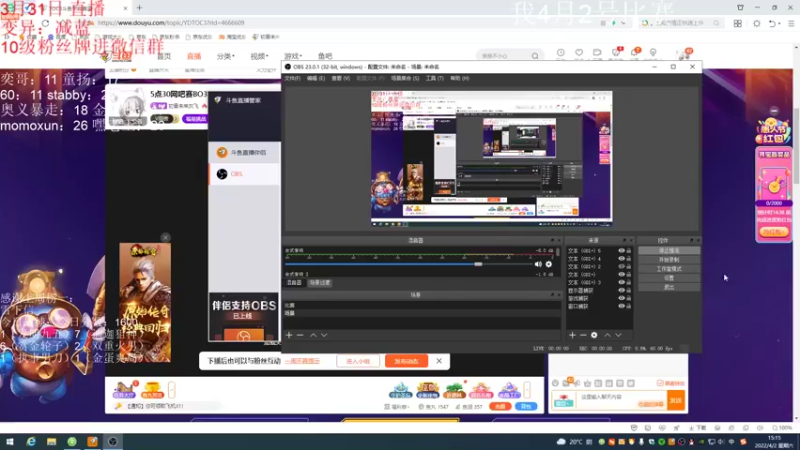Viewport: 800px width, 450px height.
Task: Add a new scene with plus icon
Action: click(289, 335)
